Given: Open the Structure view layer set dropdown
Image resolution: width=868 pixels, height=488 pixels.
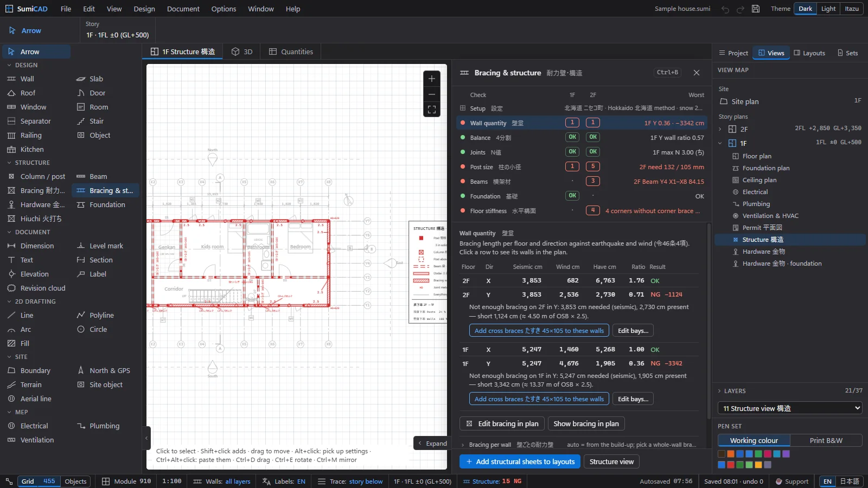Looking at the screenshot, I should 790,408.
